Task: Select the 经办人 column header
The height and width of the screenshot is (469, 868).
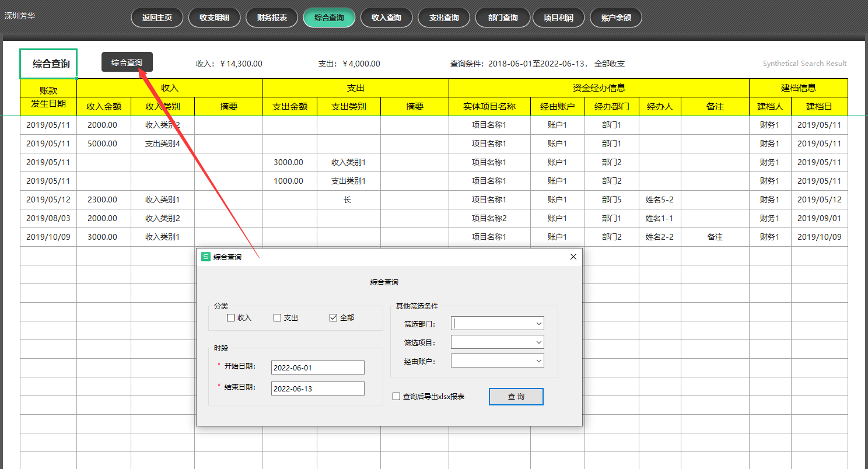Action: pyautogui.click(x=660, y=106)
